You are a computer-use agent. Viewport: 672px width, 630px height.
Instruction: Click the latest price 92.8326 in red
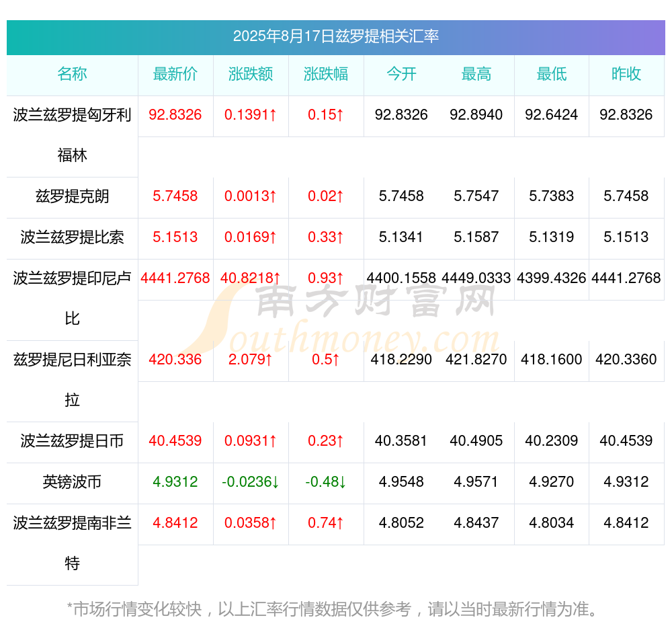pyautogui.click(x=175, y=115)
